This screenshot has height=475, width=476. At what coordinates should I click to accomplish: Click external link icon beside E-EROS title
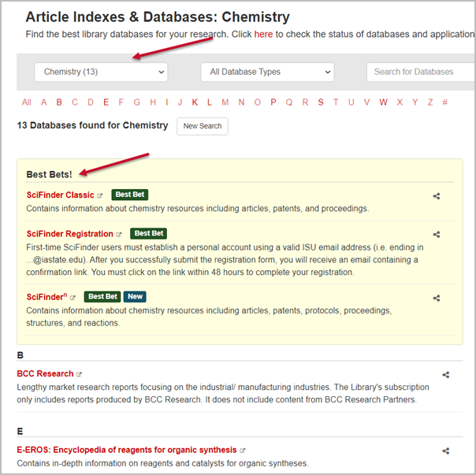[x=242, y=451]
